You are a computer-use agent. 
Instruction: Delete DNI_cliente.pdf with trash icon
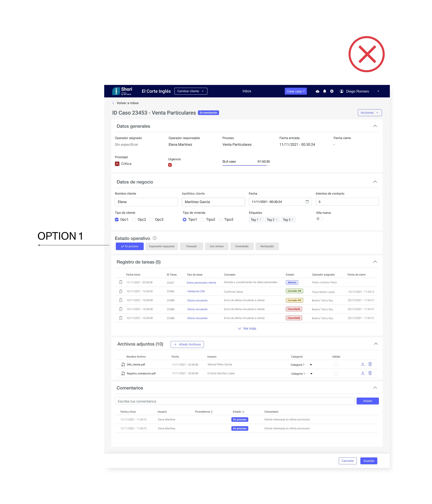(370, 364)
